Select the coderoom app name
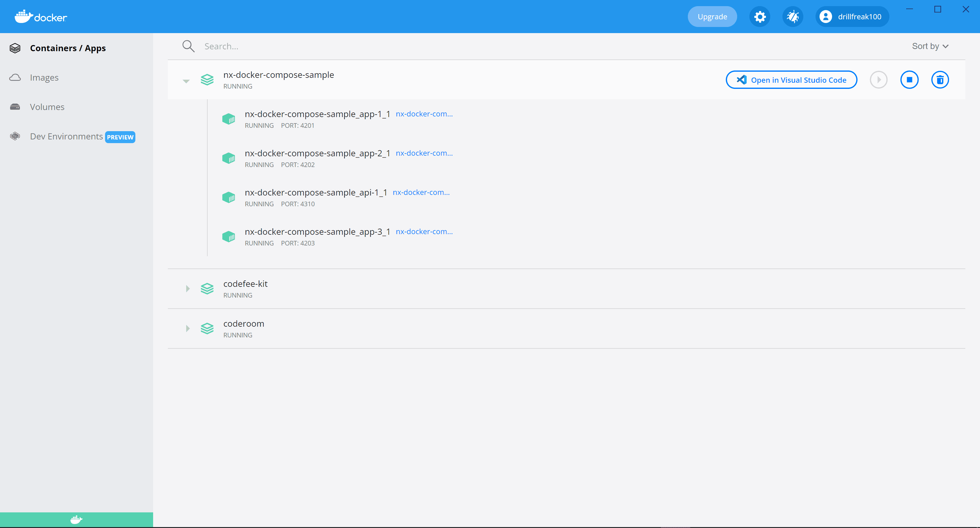Image resolution: width=980 pixels, height=528 pixels. [243, 324]
